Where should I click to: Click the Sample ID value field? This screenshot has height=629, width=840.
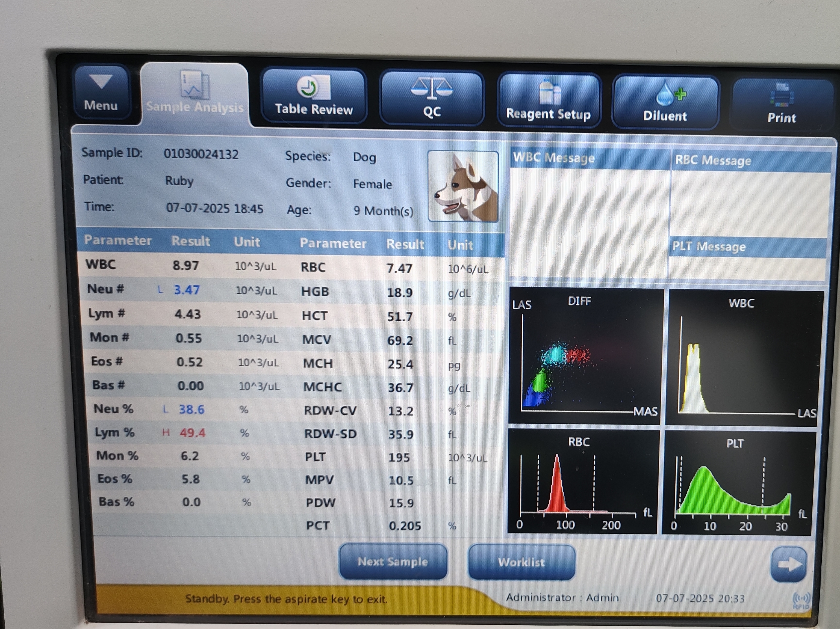click(201, 155)
